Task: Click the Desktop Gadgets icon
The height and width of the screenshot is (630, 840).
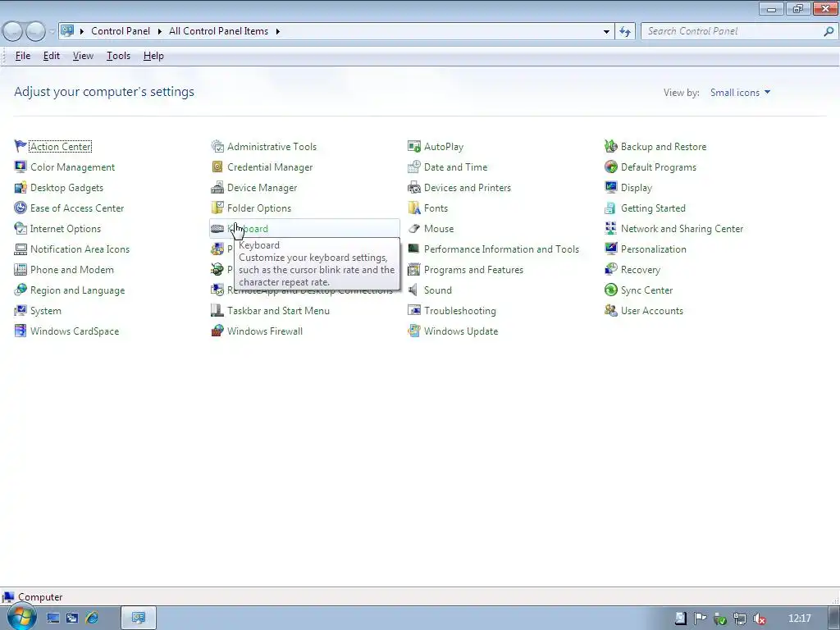Action: [21, 188]
